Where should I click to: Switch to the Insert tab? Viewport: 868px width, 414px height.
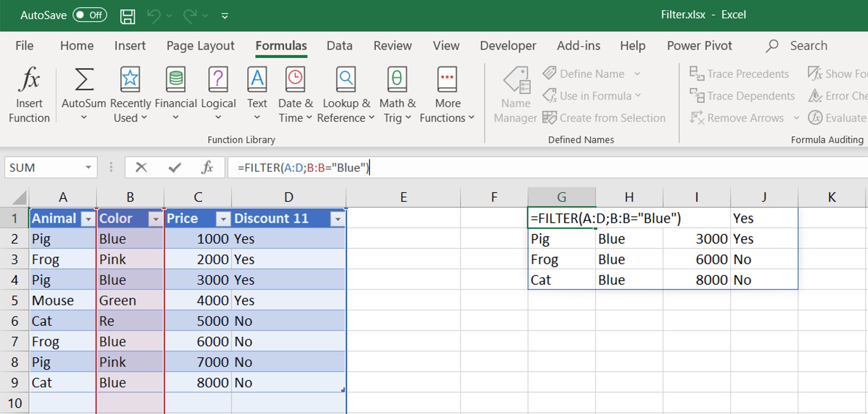tap(130, 46)
